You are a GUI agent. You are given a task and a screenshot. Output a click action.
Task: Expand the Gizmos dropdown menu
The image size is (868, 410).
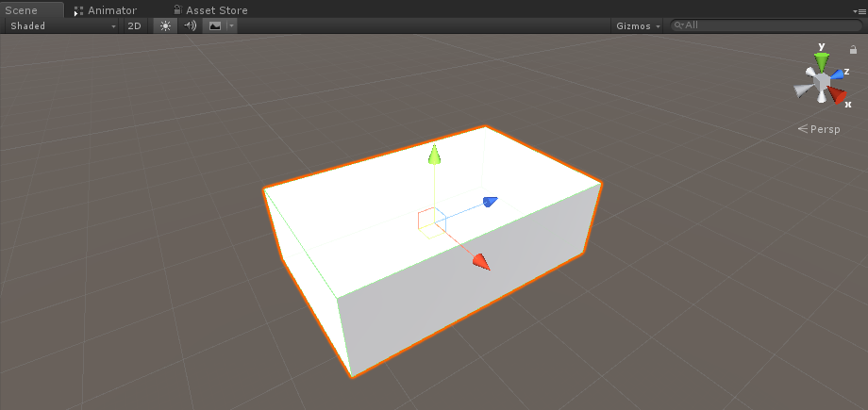tap(638, 25)
